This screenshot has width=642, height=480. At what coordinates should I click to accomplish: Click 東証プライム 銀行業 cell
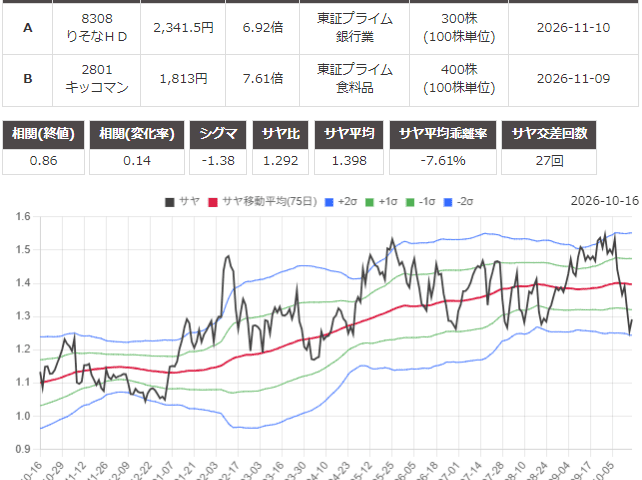pyautogui.click(x=355, y=27)
